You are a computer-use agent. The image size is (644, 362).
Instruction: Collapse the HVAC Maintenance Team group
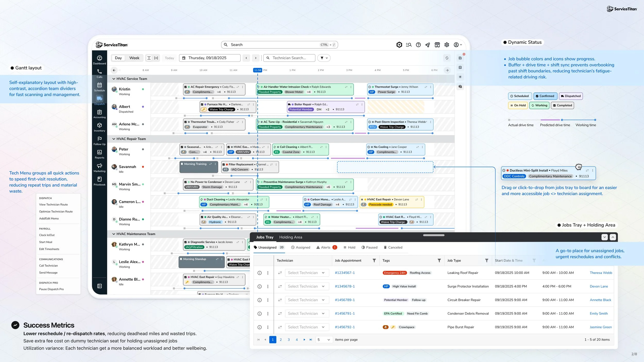(x=114, y=234)
